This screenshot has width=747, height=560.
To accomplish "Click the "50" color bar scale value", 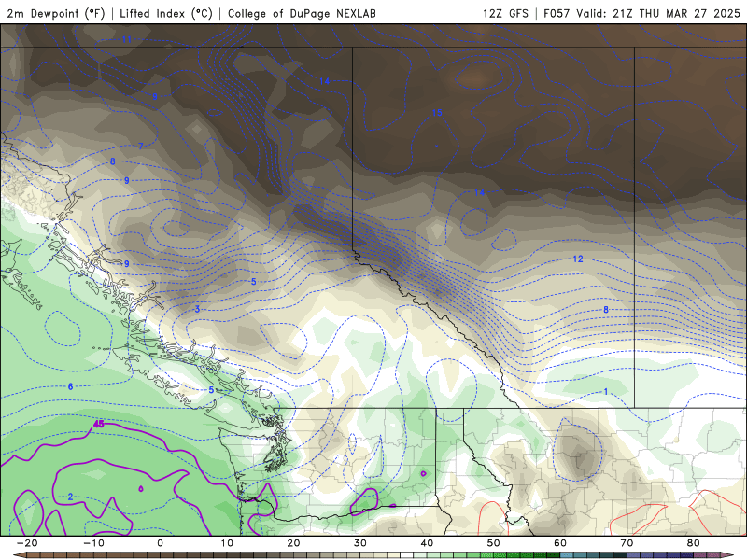I will coord(494,543).
